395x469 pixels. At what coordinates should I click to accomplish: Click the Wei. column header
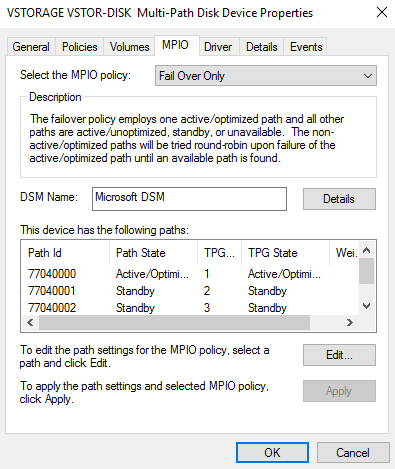[344, 253]
